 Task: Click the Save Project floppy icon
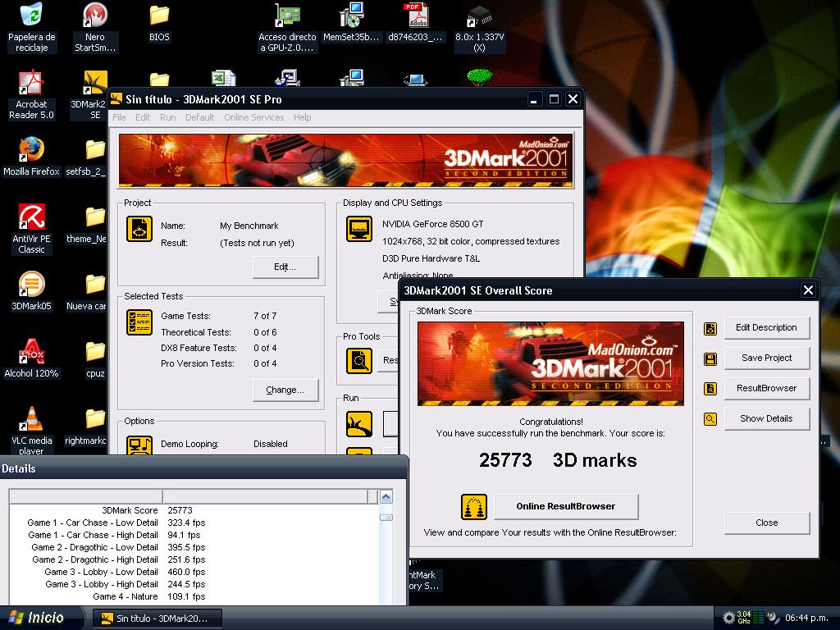(710, 359)
